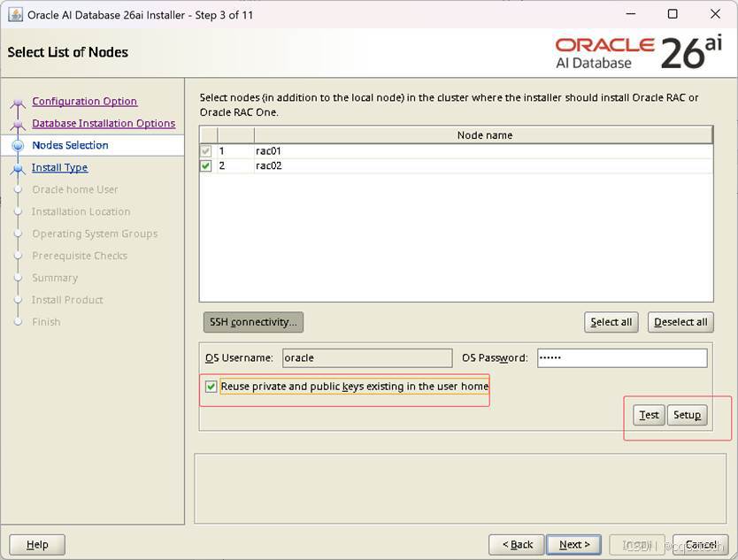Proceed with the Next button

click(x=574, y=545)
